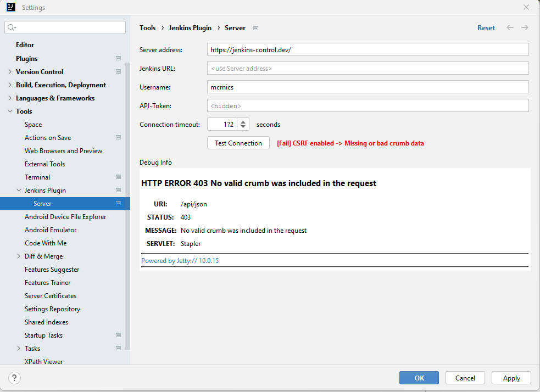Select Server Certificates page
The height and width of the screenshot is (392, 540).
coord(51,295)
